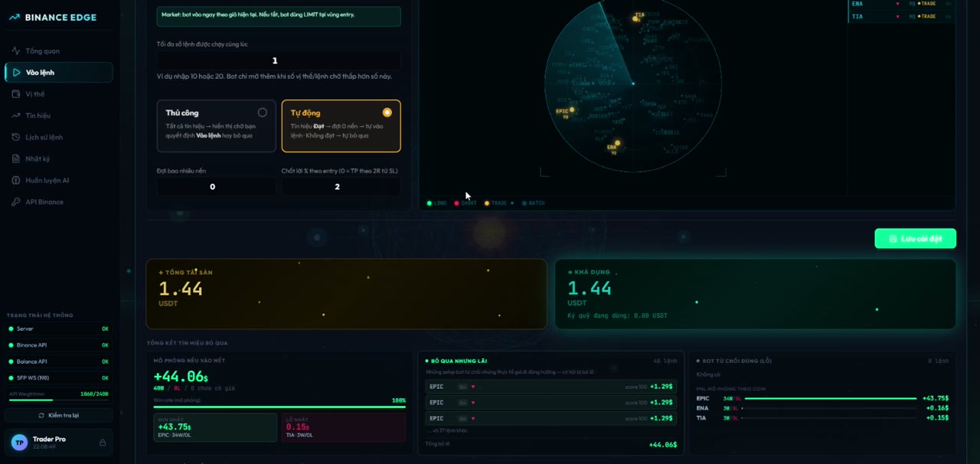Image resolution: width=980 pixels, height=464 pixels.
Task: Click the +44.06$ simulated profit value
Action: tap(181, 377)
